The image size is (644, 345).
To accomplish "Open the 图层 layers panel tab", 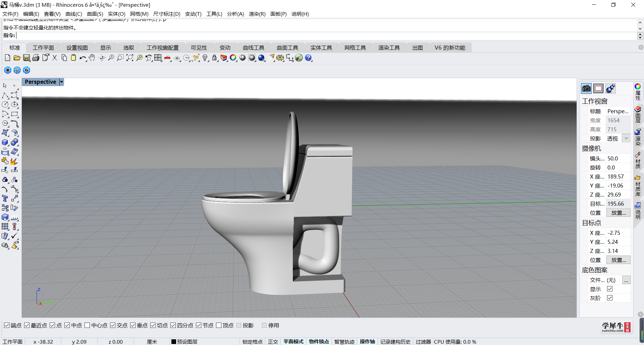I will click(638, 115).
